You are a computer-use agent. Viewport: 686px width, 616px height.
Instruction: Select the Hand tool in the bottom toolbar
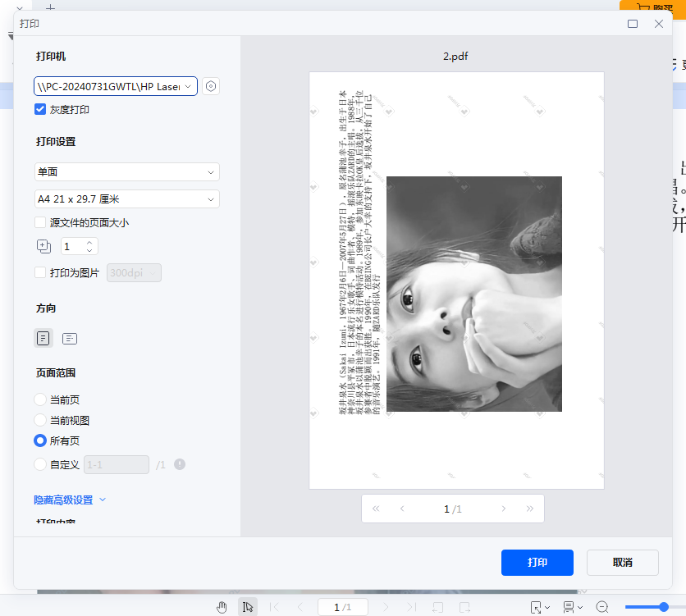(x=222, y=606)
